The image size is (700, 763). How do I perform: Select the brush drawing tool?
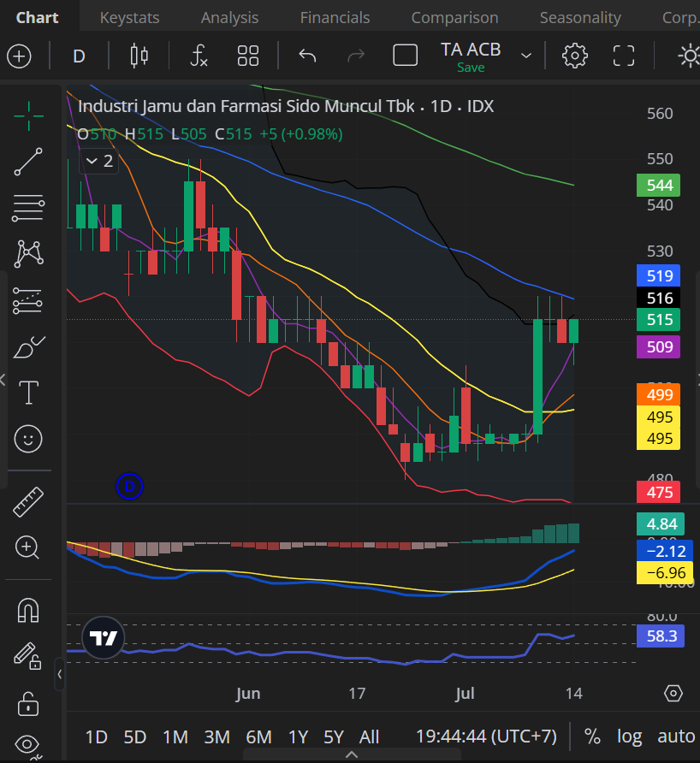29,346
